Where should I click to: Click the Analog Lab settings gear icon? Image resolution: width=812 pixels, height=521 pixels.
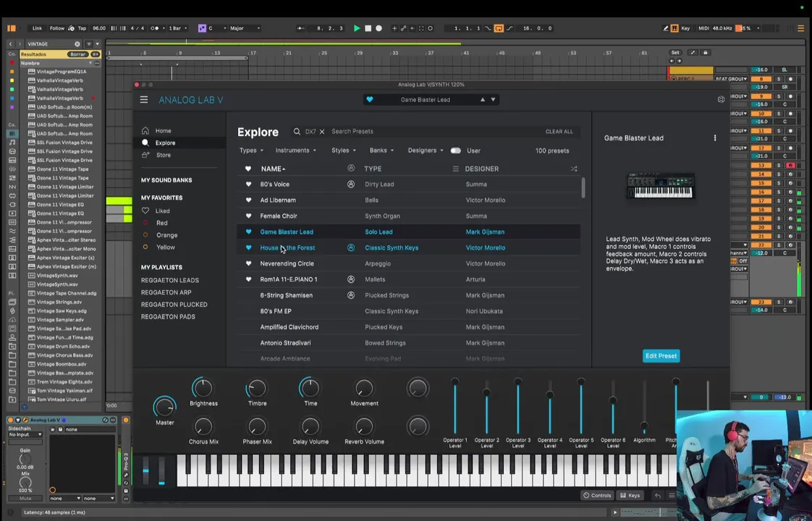click(721, 99)
